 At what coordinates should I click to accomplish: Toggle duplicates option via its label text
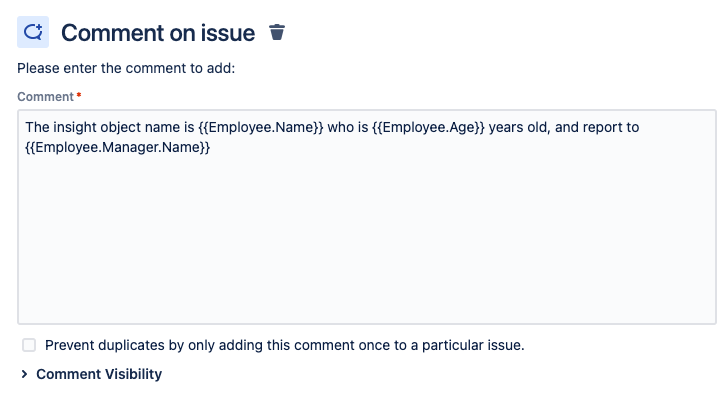tap(284, 345)
